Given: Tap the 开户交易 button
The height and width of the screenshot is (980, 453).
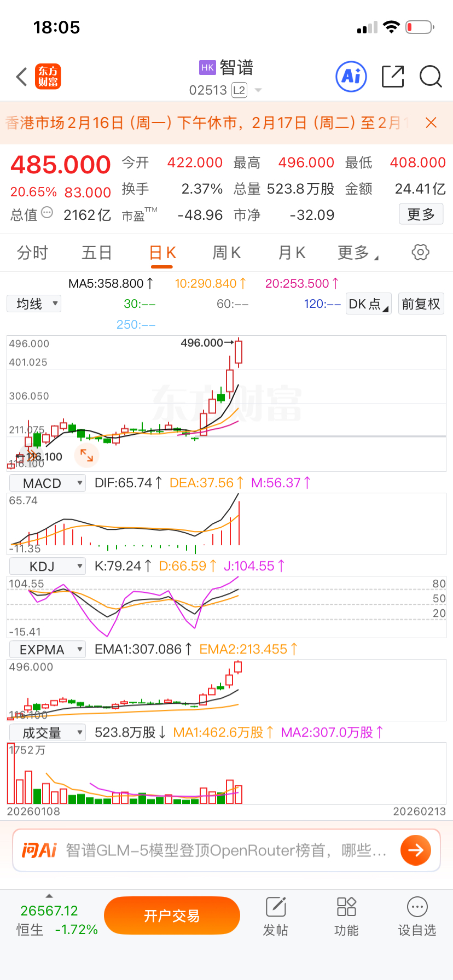Looking at the screenshot, I should pyautogui.click(x=172, y=915).
